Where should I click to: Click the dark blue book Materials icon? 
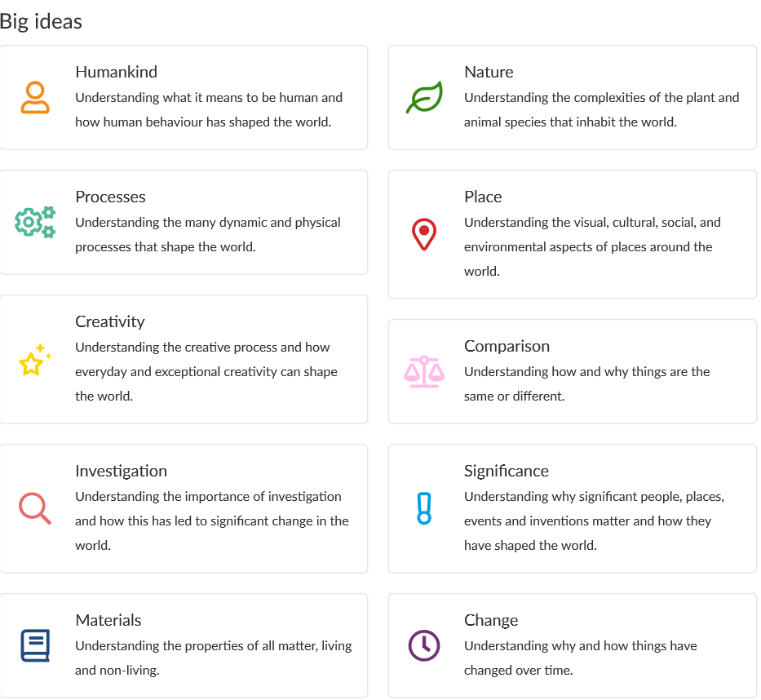point(35,645)
